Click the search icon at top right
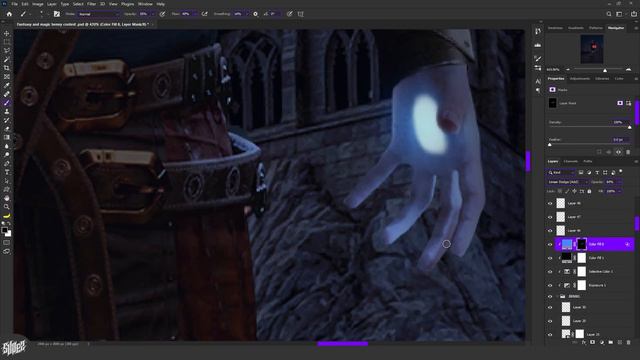 [x=609, y=14]
